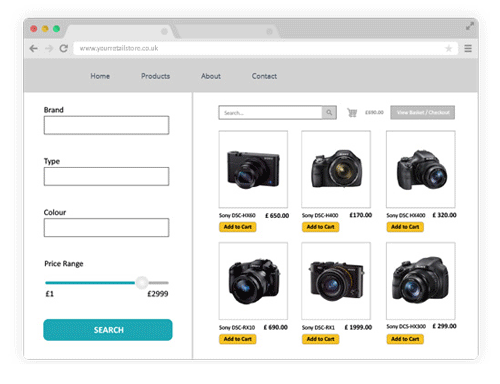Screen dimensions: 500x384
Task: Add the £650.00 camera to cart
Action: 238,227
